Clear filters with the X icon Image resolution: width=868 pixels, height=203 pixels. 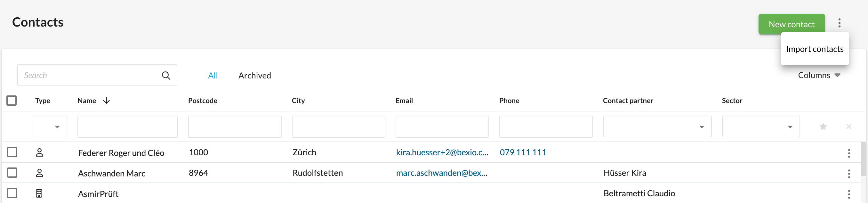point(848,126)
